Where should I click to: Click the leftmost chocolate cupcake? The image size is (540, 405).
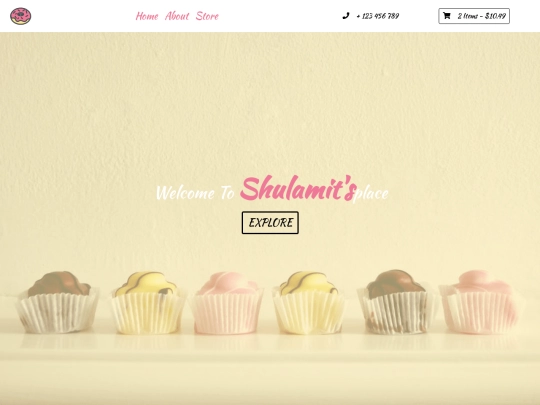tap(58, 302)
